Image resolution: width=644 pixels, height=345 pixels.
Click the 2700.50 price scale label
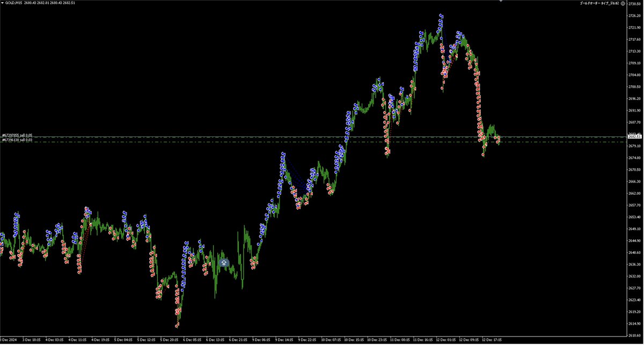tap(635, 86)
